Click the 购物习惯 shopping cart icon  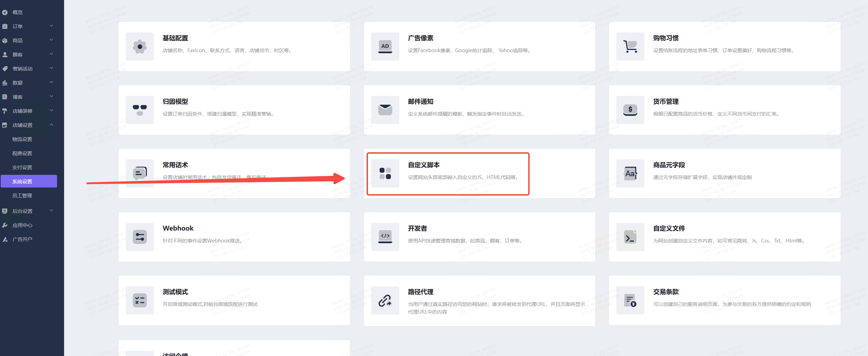(x=630, y=47)
